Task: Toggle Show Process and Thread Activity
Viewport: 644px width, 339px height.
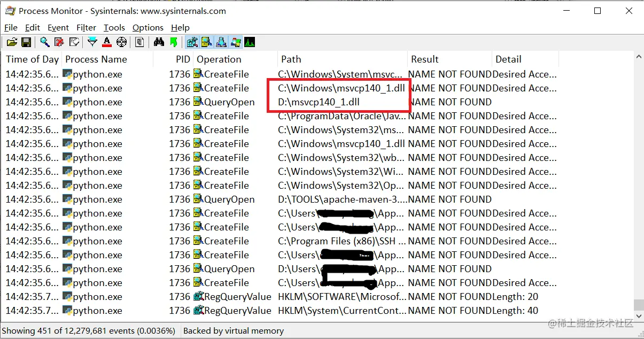Action: 236,42
